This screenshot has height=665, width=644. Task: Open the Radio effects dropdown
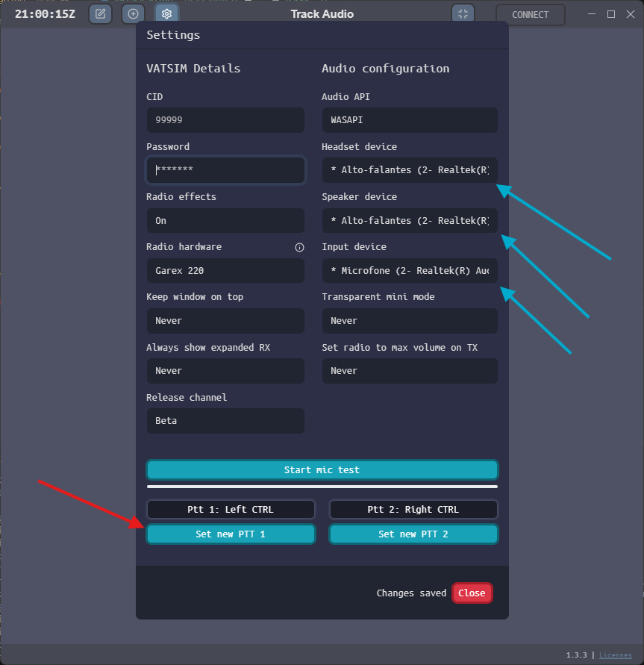225,221
